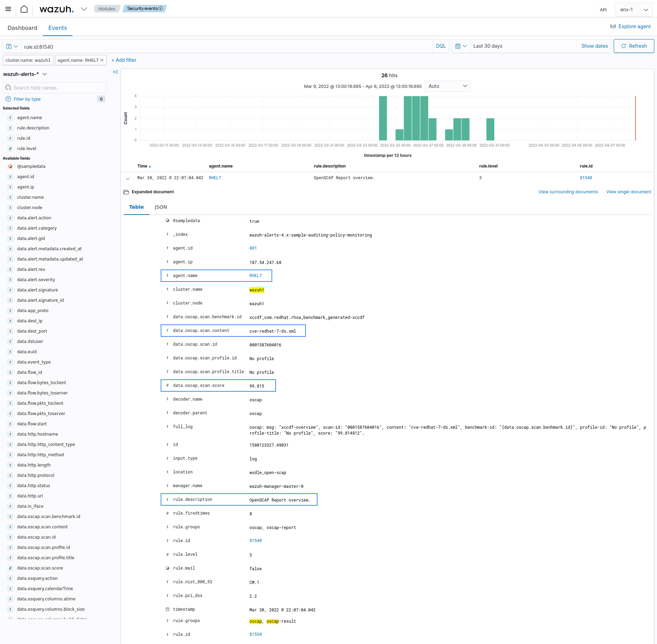Open View single document

tap(629, 192)
